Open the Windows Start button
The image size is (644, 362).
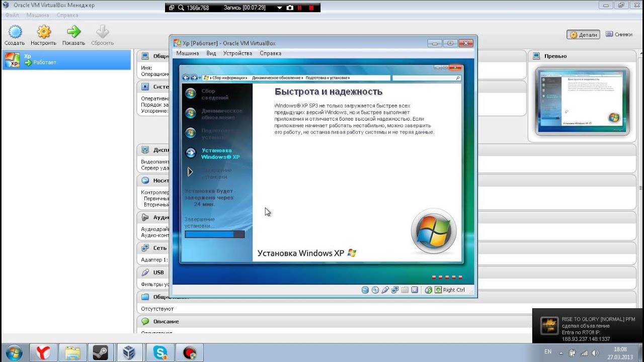(x=14, y=353)
